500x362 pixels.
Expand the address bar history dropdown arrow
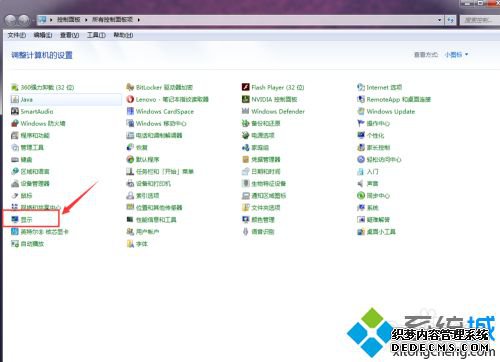(439, 20)
